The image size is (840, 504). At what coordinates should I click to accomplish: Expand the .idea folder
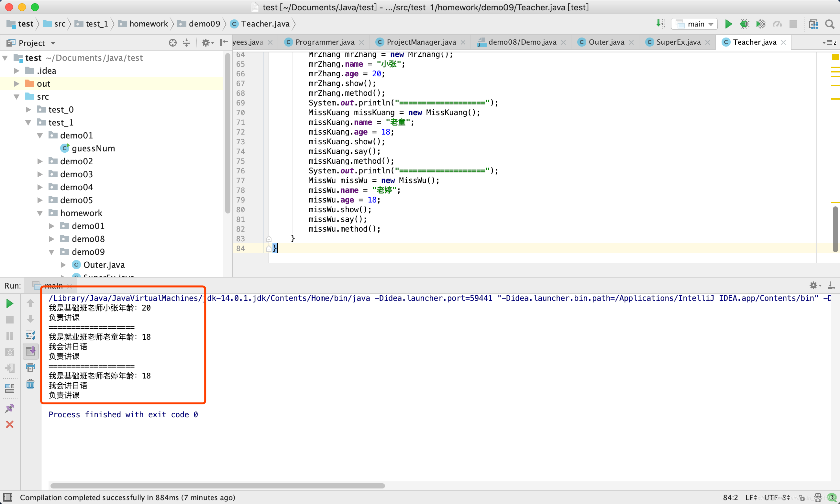(17, 71)
